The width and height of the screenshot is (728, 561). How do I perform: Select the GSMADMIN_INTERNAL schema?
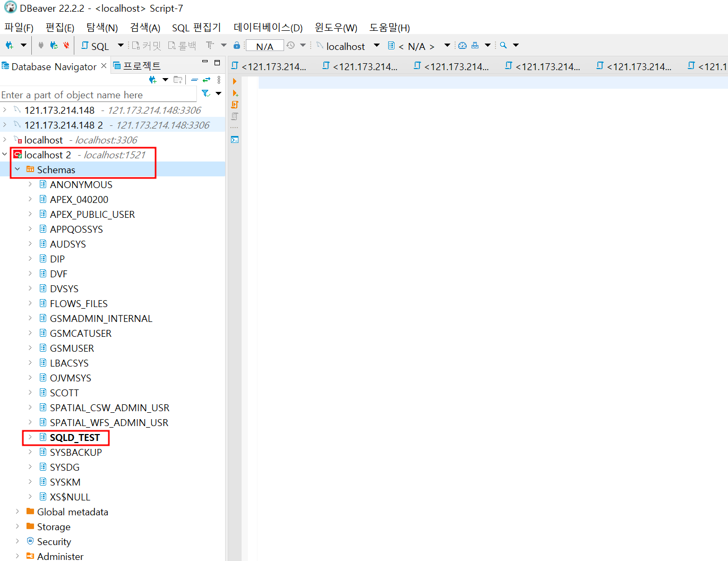pos(101,318)
